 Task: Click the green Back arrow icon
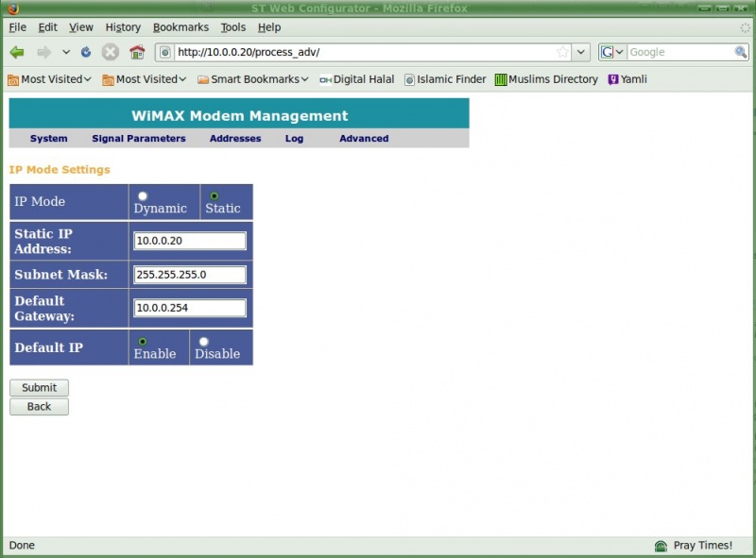click(17, 52)
